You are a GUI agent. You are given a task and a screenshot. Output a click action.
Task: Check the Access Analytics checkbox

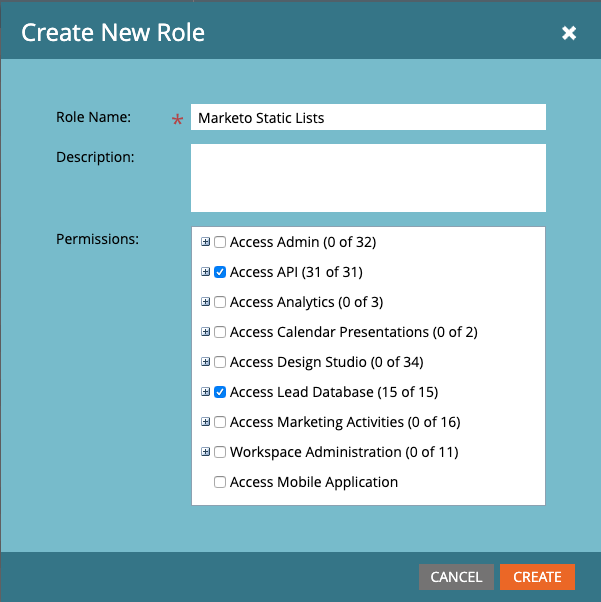[220, 302]
